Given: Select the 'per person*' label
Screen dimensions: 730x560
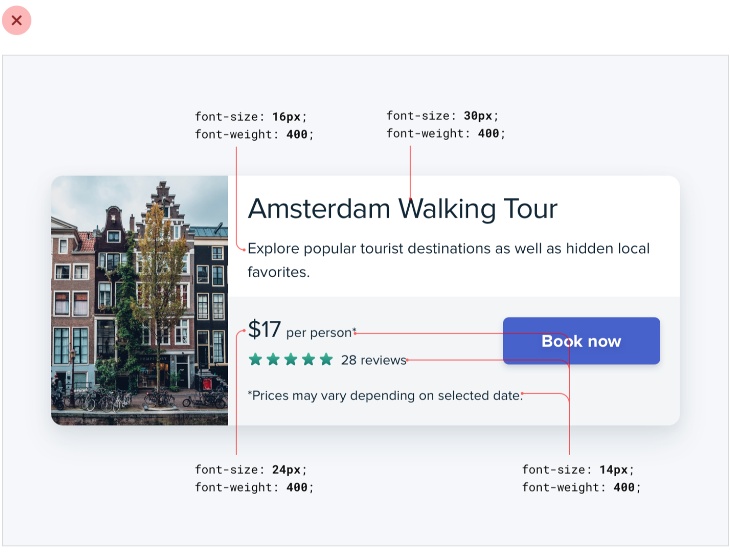Looking at the screenshot, I should click(x=320, y=332).
